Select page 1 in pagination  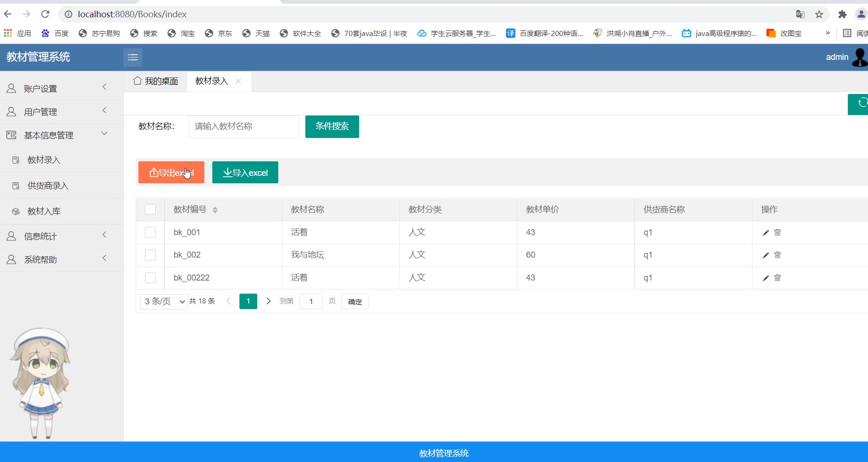coord(248,301)
